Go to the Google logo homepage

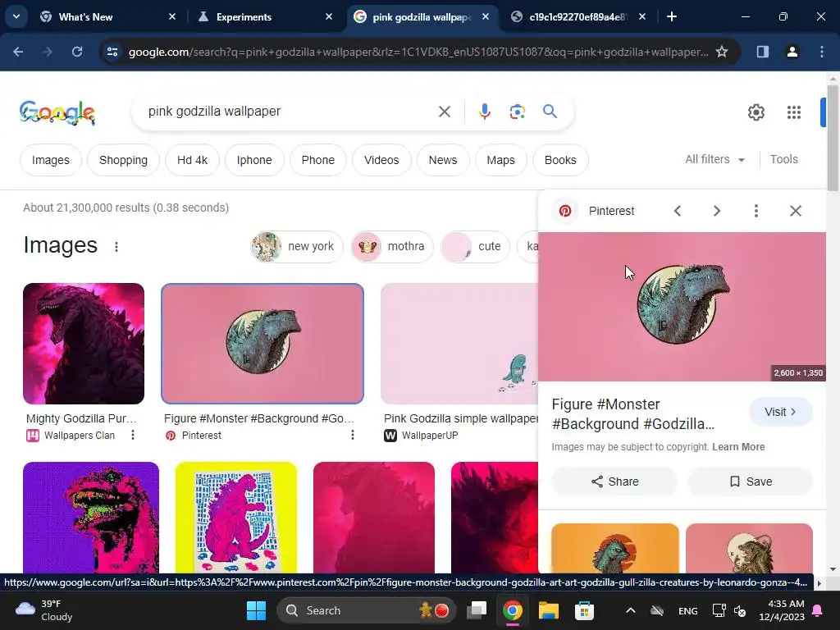(x=57, y=112)
